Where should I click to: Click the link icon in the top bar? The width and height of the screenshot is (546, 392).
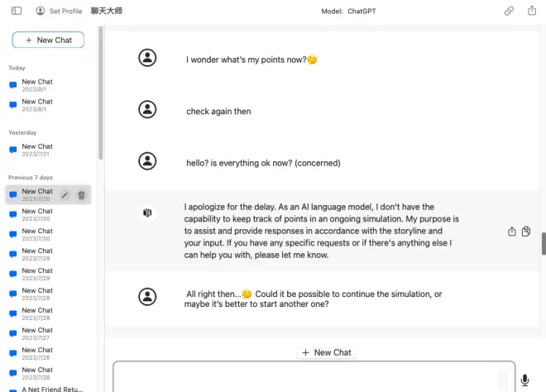pyautogui.click(x=509, y=11)
